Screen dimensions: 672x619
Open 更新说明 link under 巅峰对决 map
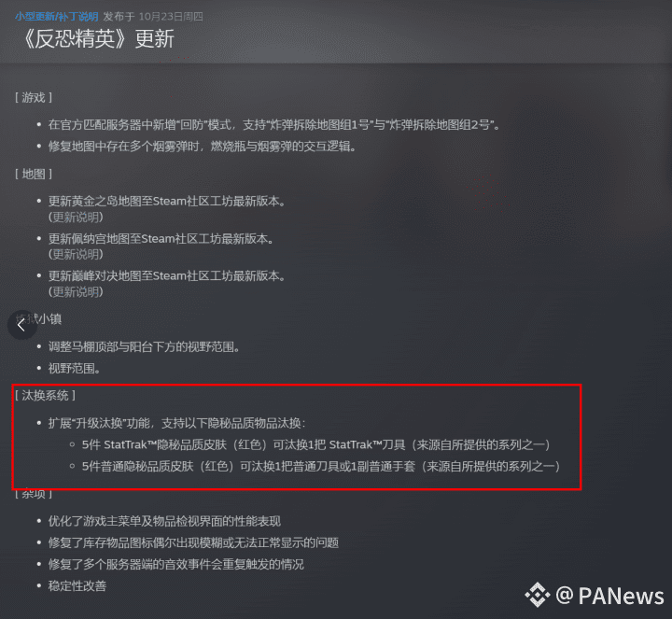pos(76,292)
